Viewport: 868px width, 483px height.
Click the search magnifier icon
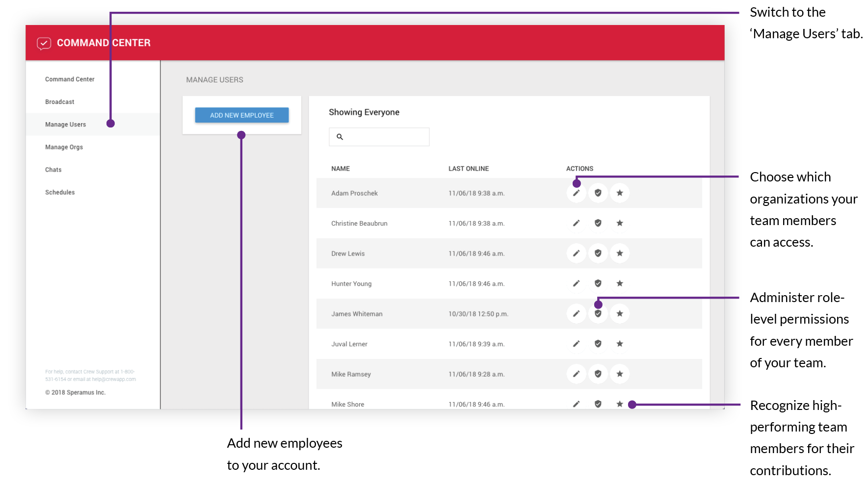tap(340, 137)
